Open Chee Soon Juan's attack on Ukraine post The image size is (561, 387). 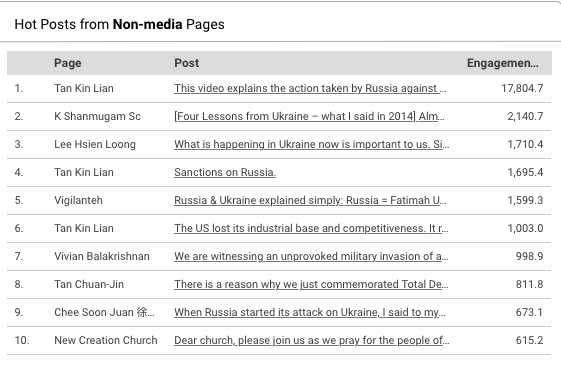tap(310, 312)
